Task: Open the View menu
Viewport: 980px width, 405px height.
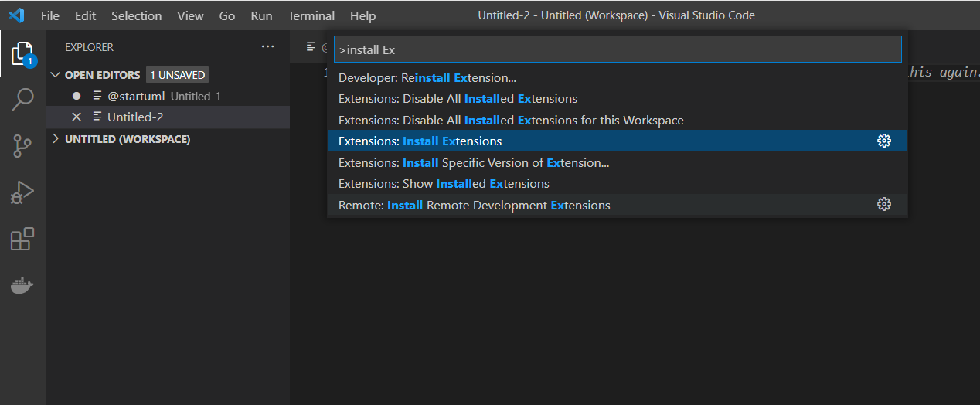Action: click(x=190, y=15)
